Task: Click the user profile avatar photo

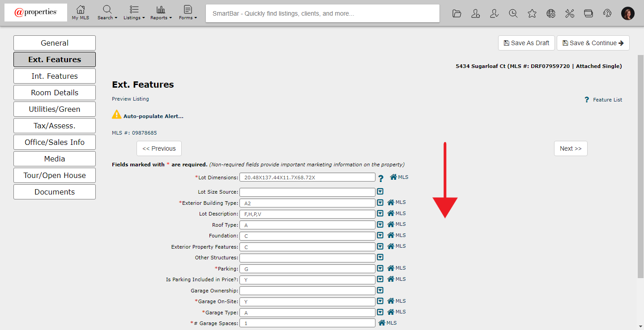Action: 628,13
